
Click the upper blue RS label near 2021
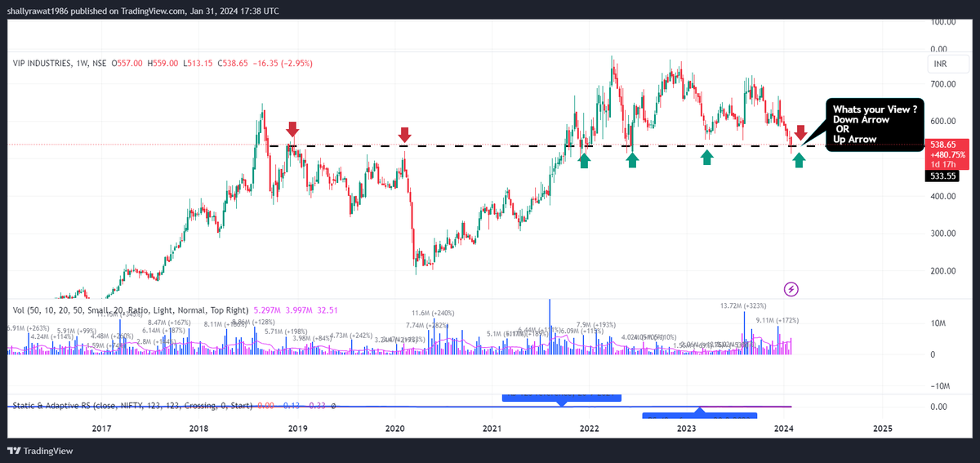coord(562,397)
